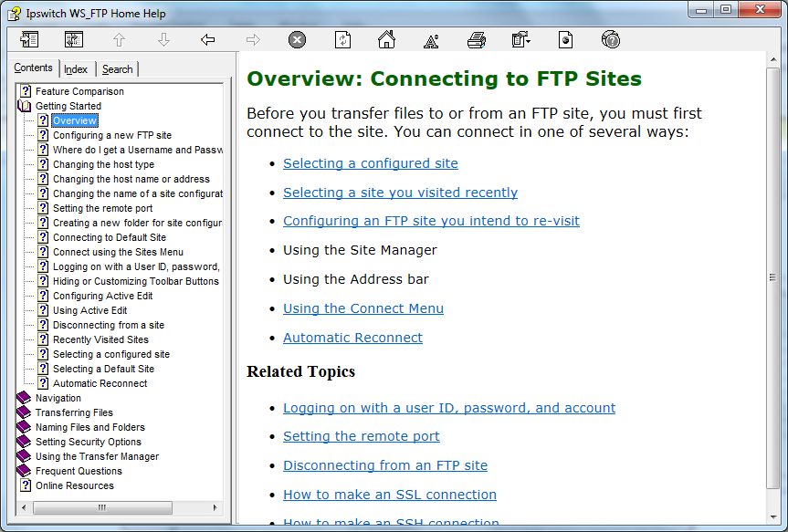
Task: Click the Font size toolbar icon
Action: coord(431,41)
